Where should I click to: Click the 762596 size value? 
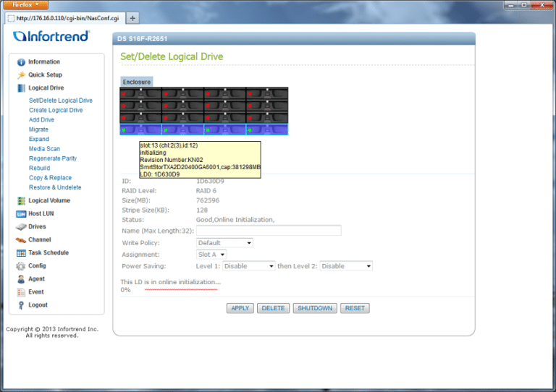point(208,200)
